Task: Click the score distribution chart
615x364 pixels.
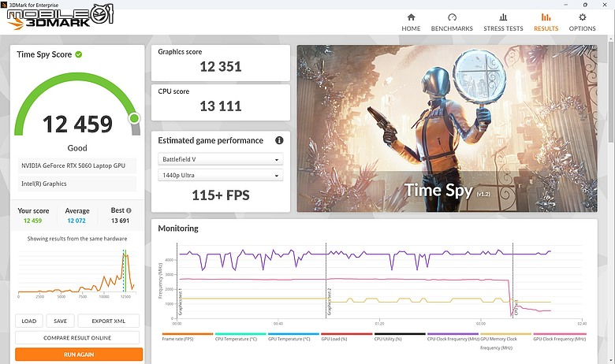Action: tap(77, 273)
